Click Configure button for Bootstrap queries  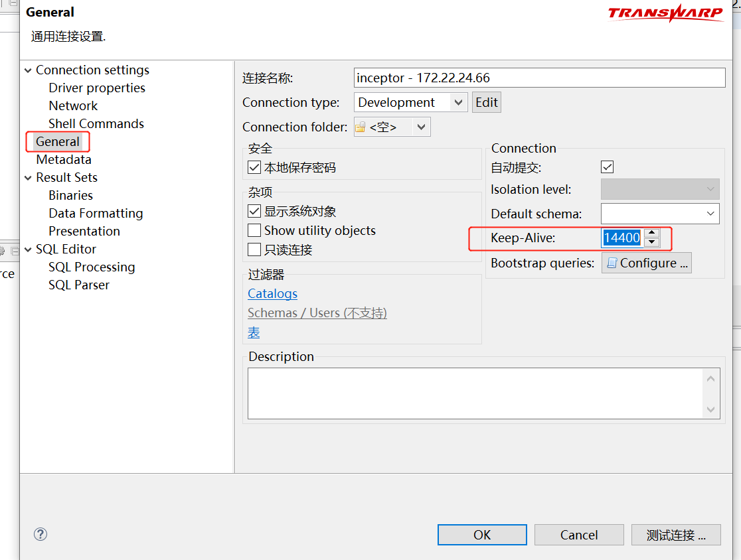(647, 263)
